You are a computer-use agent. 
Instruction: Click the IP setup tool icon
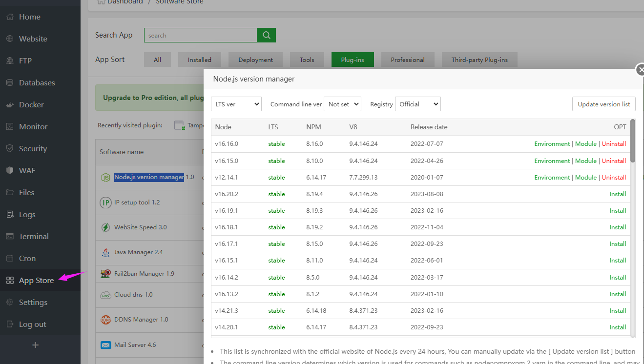[x=105, y=202]
